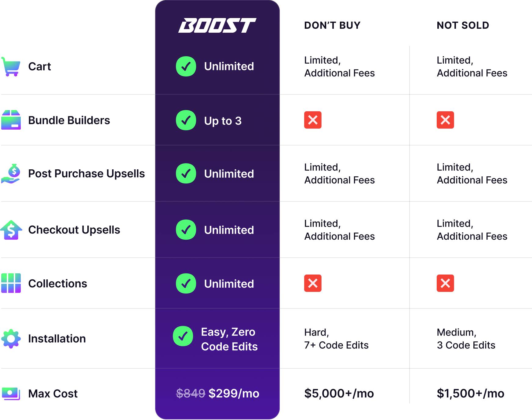Click the Bundle Builders box icon

click(11, 120)
